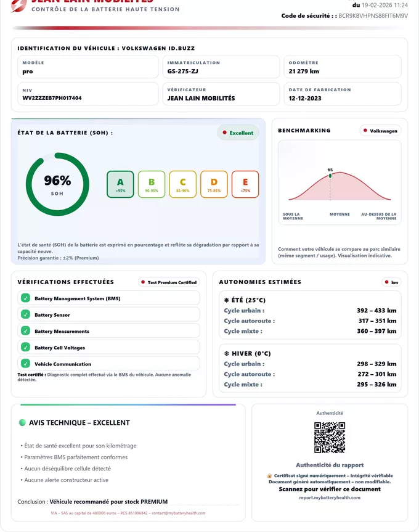Click the contact@mybatteryhealth.com email address
419x532 pixels.
(x=178, y=513)
